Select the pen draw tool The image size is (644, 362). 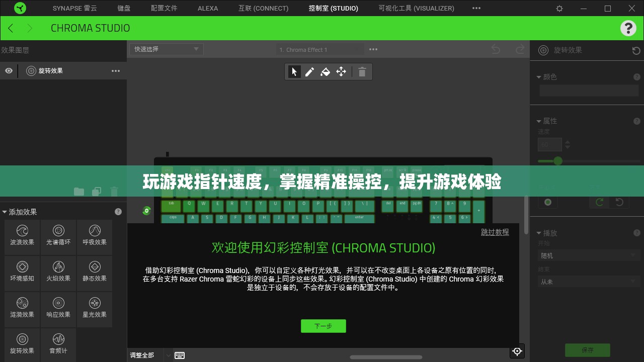[310, 72]
